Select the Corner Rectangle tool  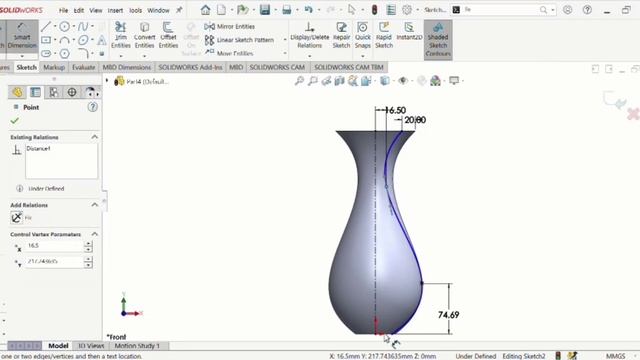(46, 40)
